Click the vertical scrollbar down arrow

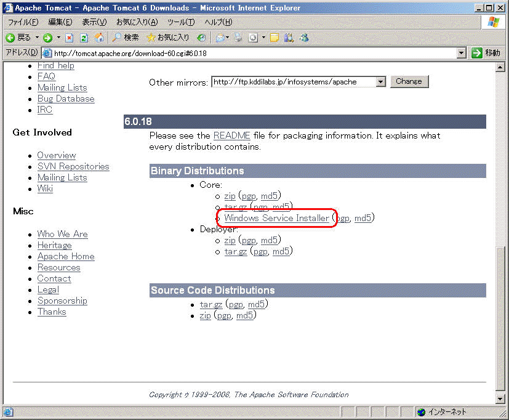pyautogui.click(x=500, y=399)
